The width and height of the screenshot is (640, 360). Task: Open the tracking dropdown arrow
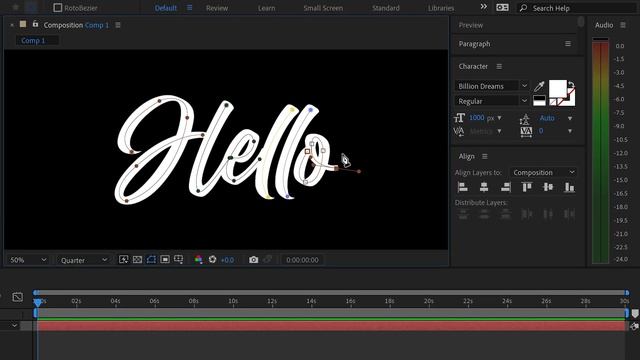coord(570,131)
